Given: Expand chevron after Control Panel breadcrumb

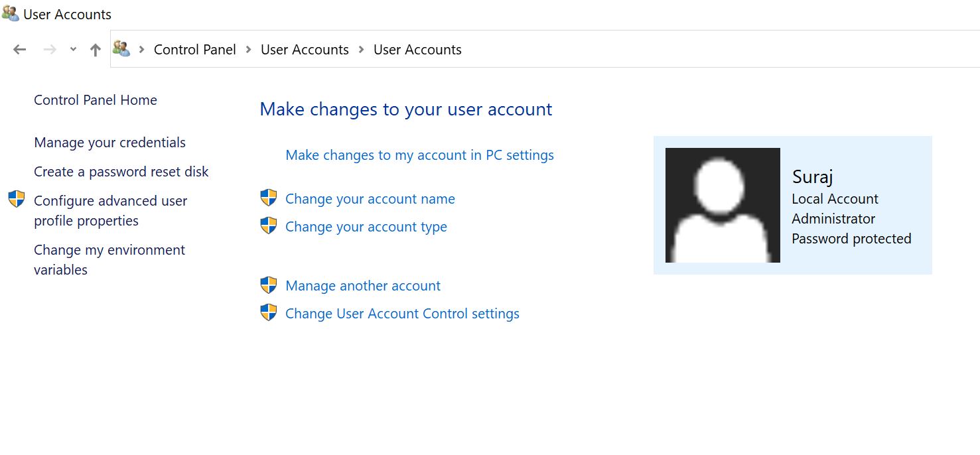Looking at the screenshot, I should click(249, 50).
